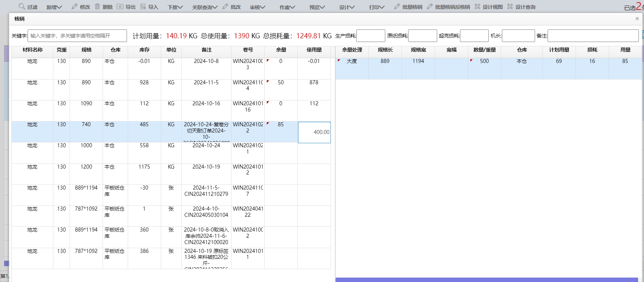The image size is (644, 282).
Task: Click the 批改 batch edit icon
Action: 225,7
